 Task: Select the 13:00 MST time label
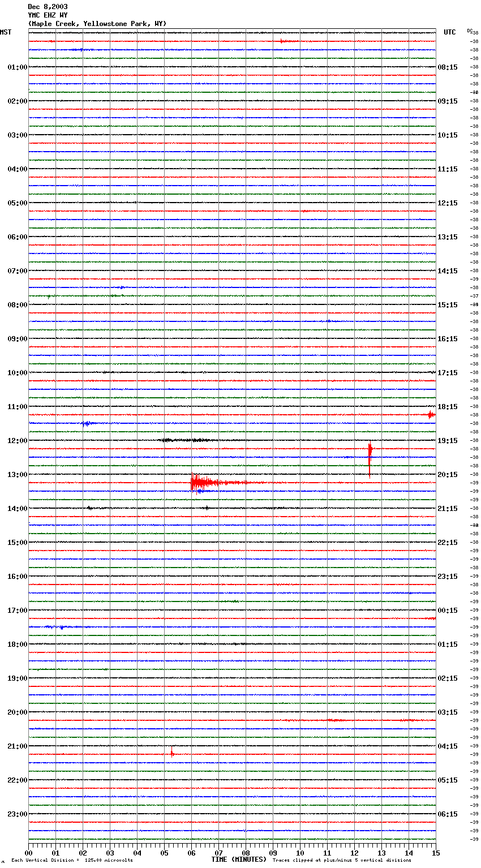[18, 475]
